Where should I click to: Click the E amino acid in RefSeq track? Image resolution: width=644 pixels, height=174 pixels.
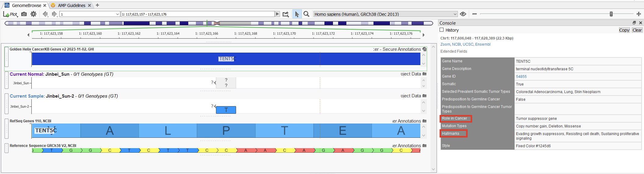pos(343,130)
